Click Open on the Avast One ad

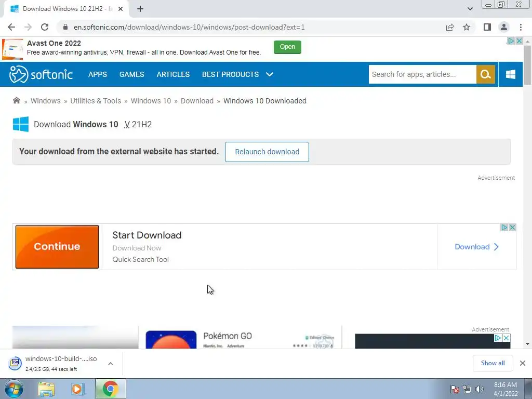pyautogui.click(x=287, y=47)
